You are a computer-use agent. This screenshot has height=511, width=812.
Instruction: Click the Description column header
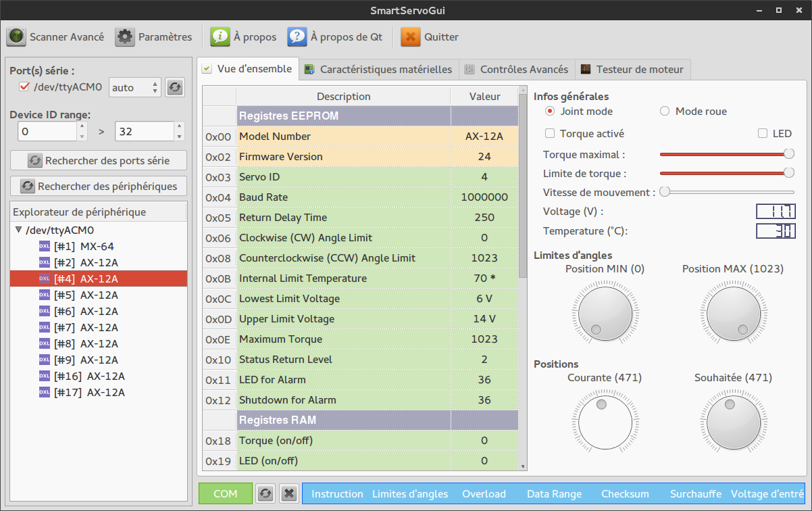[343, 96]
